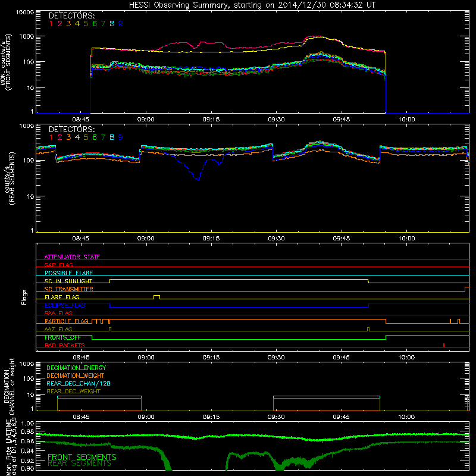Click the DECIMATION_ENERGY legend entry
The width and height of the screenshot is (476, 476).
coord(76,368)
